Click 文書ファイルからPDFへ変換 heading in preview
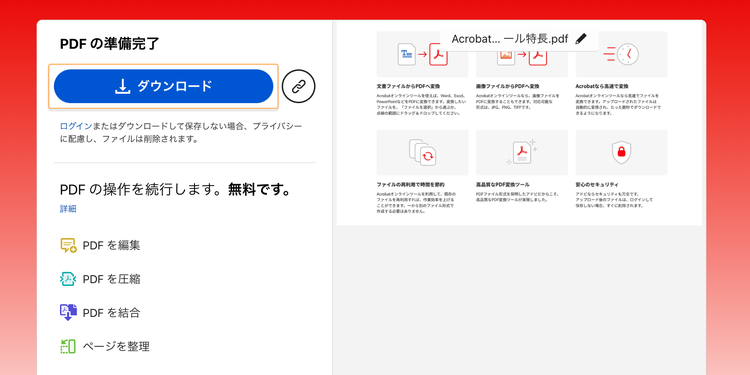This screenshot has width=750, height=375. coord(408,87)
